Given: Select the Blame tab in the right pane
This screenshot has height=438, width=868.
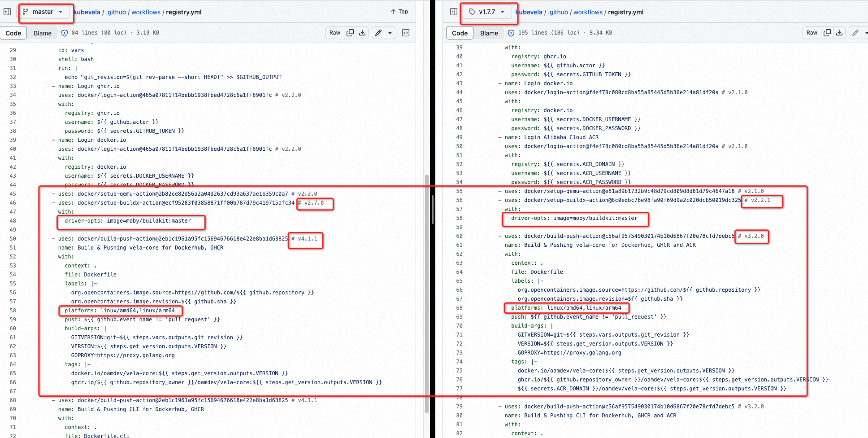Looking at the screenshot, I should (489, 33).
